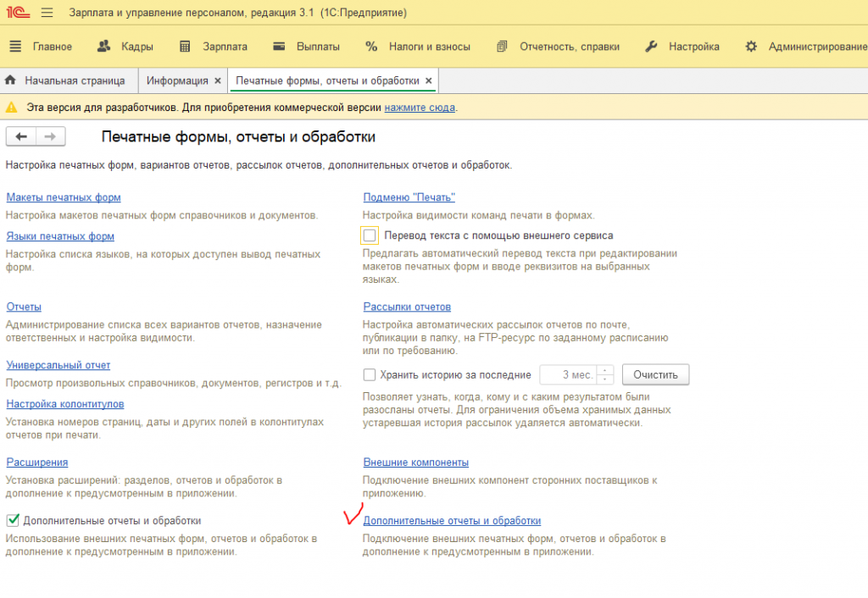Screen dimensions: 868x598
Task: Open the Расширения link
Action: coord(37,462)
